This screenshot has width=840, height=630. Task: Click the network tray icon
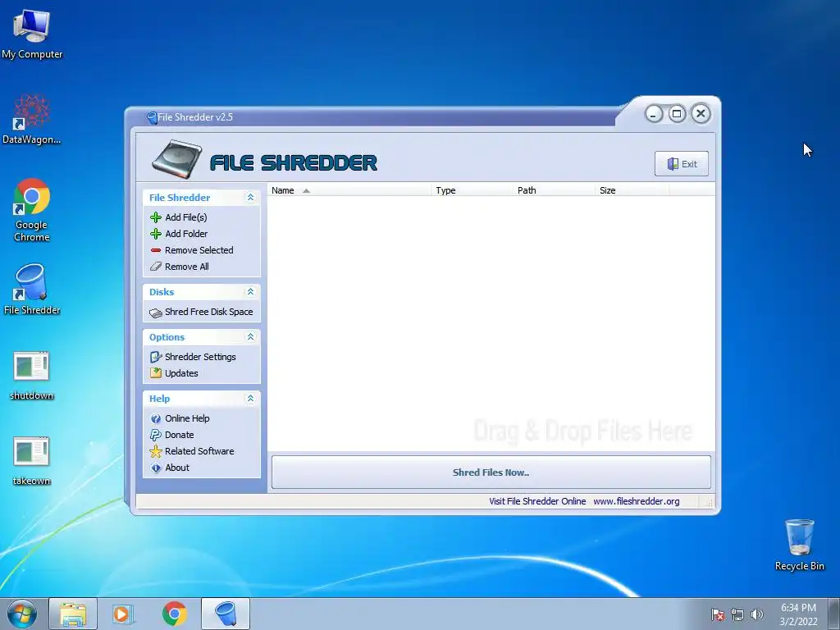click(737, 614)
